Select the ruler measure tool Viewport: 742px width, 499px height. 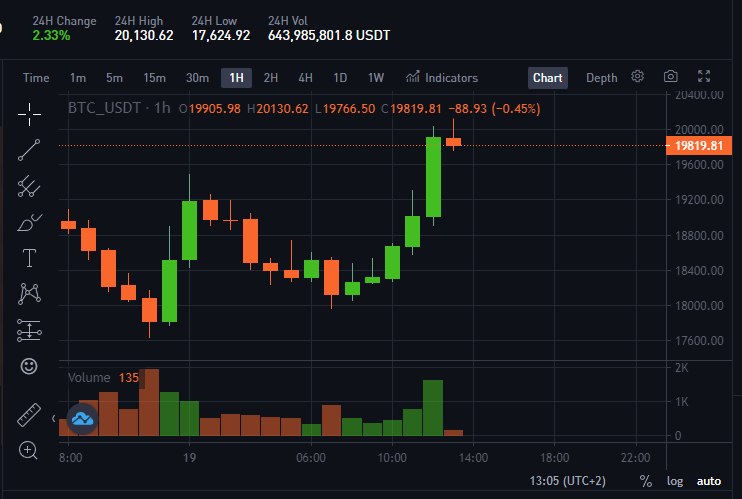(x=29, y=415)
